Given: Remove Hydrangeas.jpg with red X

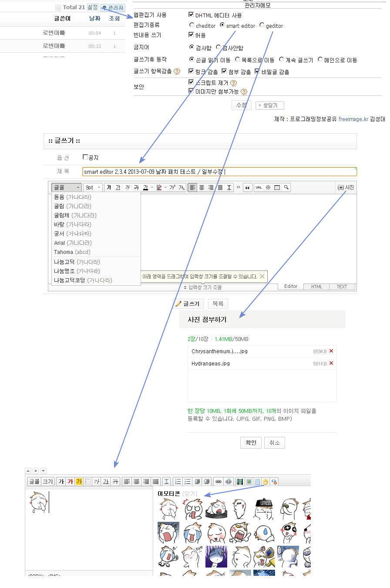Looking at the screenshot, I should [x=331, y=363].
